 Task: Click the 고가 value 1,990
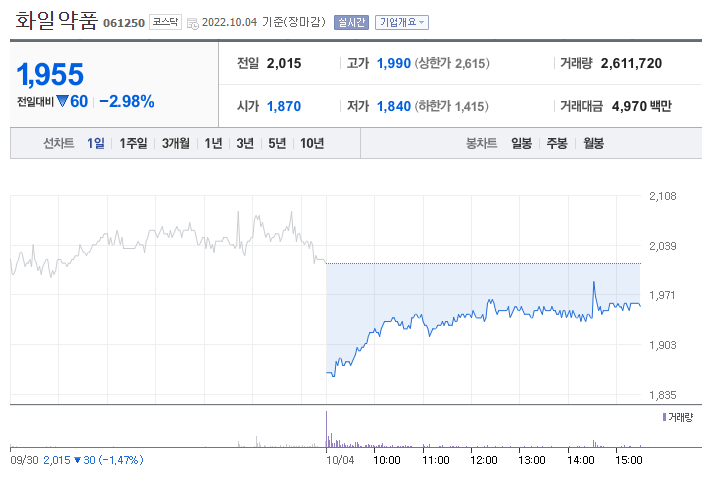click(x=394, y=64)
